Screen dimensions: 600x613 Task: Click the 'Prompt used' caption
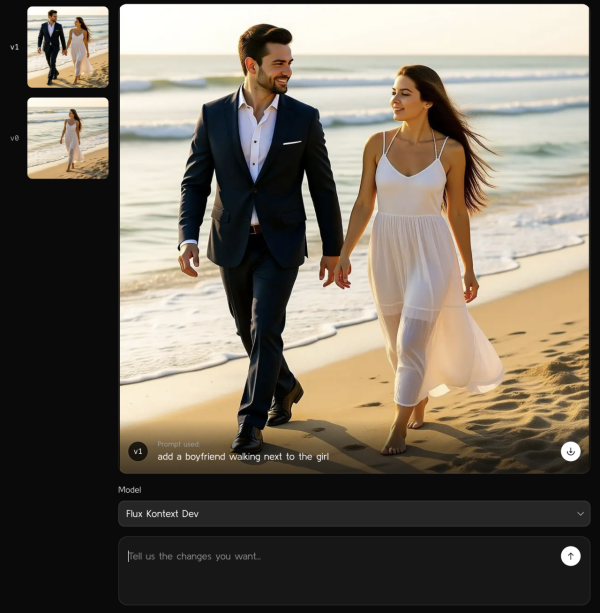[179, 443]
